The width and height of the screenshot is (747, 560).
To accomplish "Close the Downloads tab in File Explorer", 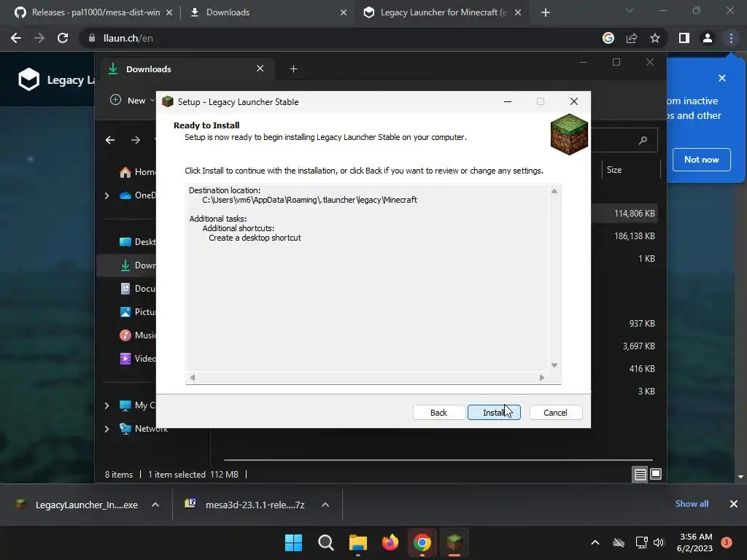I will [x=260, y=69].
